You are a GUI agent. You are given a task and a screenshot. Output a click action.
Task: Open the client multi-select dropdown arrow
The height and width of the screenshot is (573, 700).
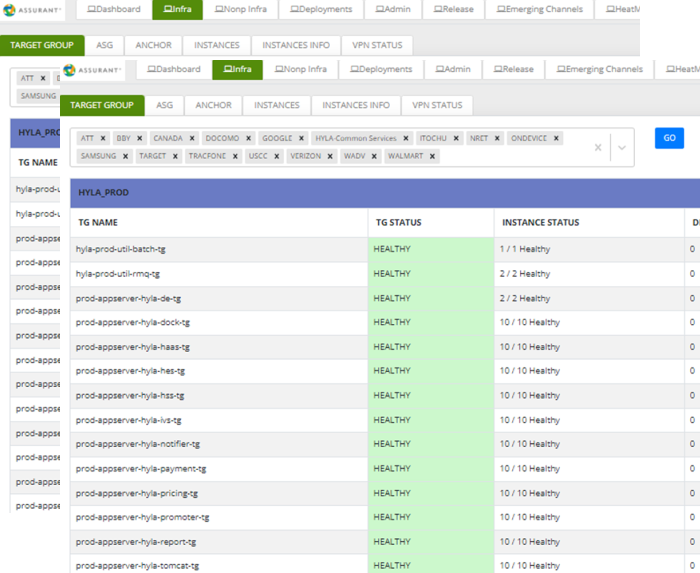pos(622,147)
